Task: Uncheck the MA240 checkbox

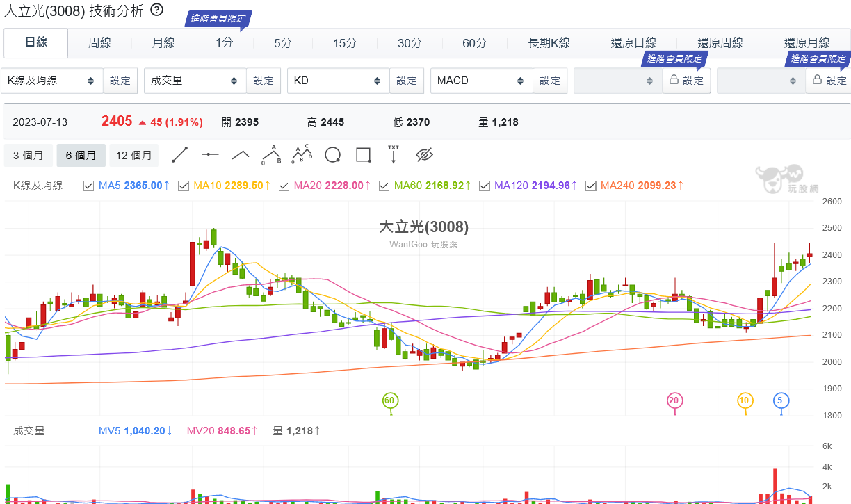Action: (590, 186)
